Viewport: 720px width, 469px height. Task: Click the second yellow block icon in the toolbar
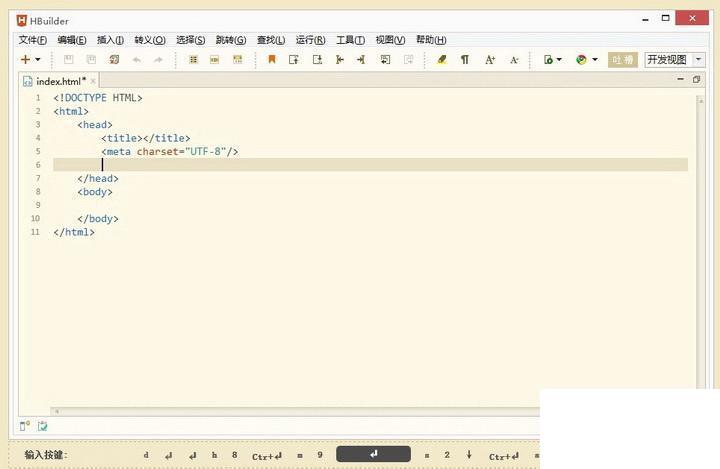point(214,60)
